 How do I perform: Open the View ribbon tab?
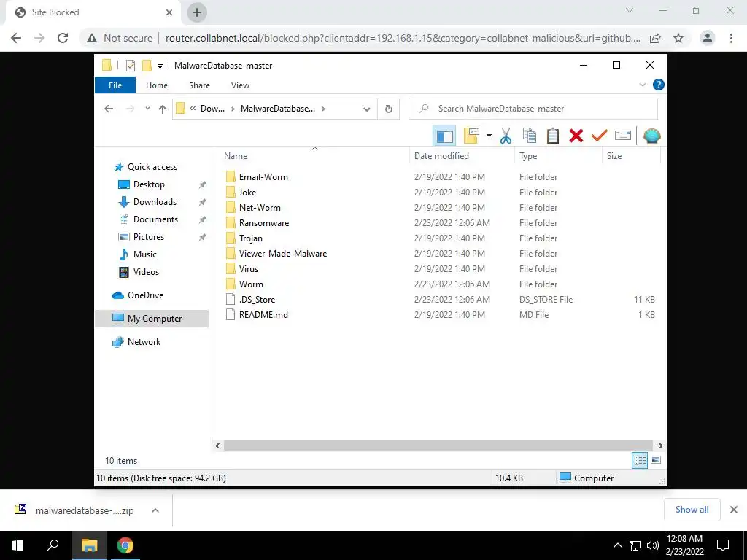point(240,85)
